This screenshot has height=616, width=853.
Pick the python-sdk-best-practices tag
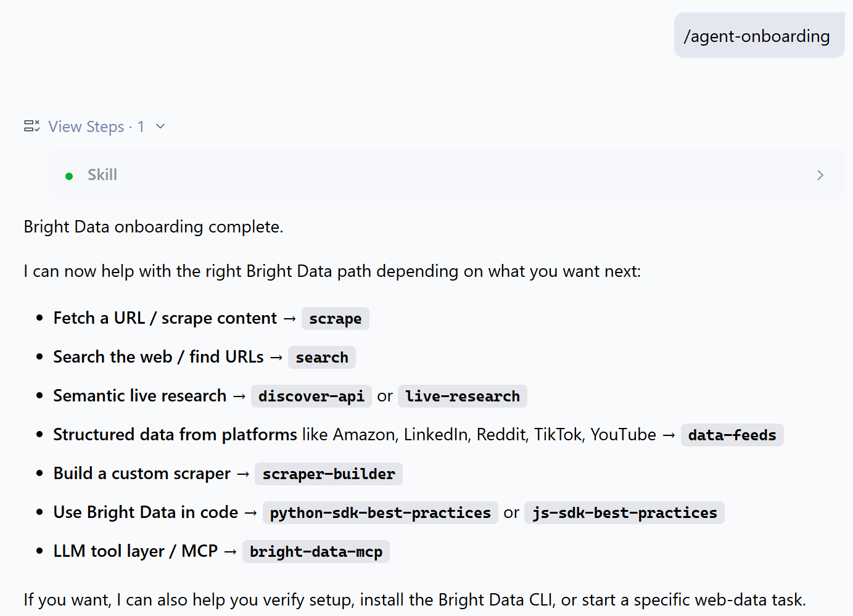click(380, 513)
